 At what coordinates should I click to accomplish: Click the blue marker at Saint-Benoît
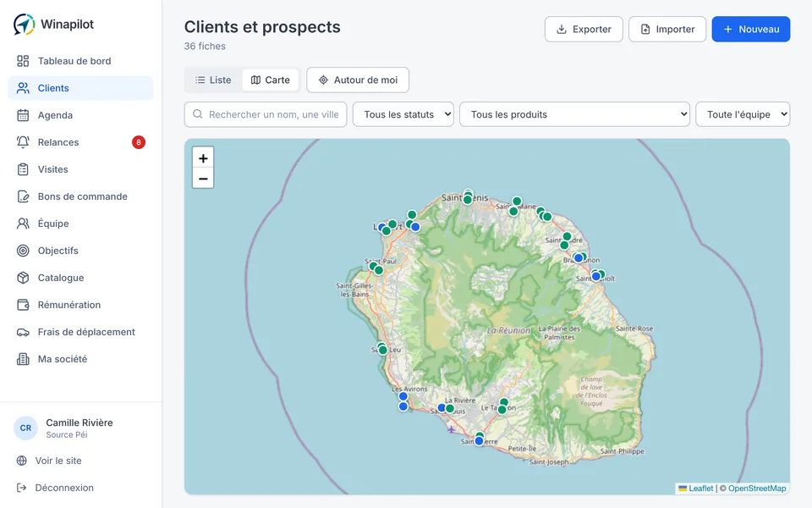(596, 276)
